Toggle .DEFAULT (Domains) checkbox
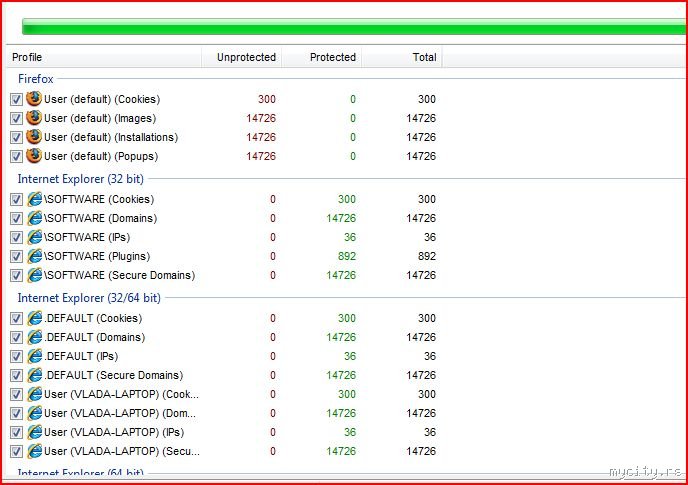688x485 pixels. click(16, 338)
